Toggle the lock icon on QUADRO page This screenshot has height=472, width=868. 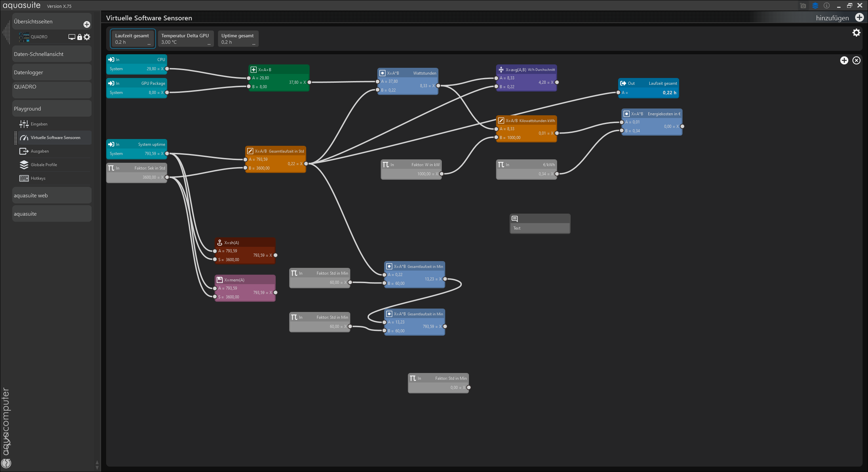[80, 37]
